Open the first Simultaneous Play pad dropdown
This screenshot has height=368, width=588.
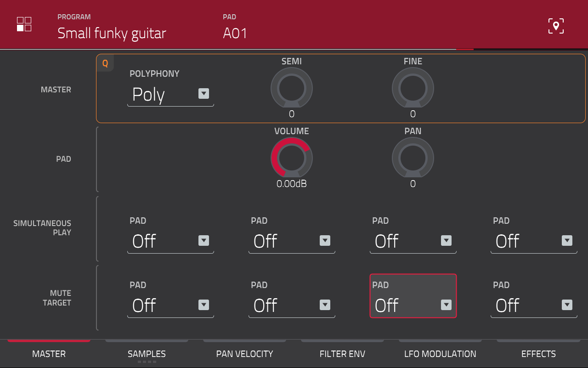[x=170, y=241]
